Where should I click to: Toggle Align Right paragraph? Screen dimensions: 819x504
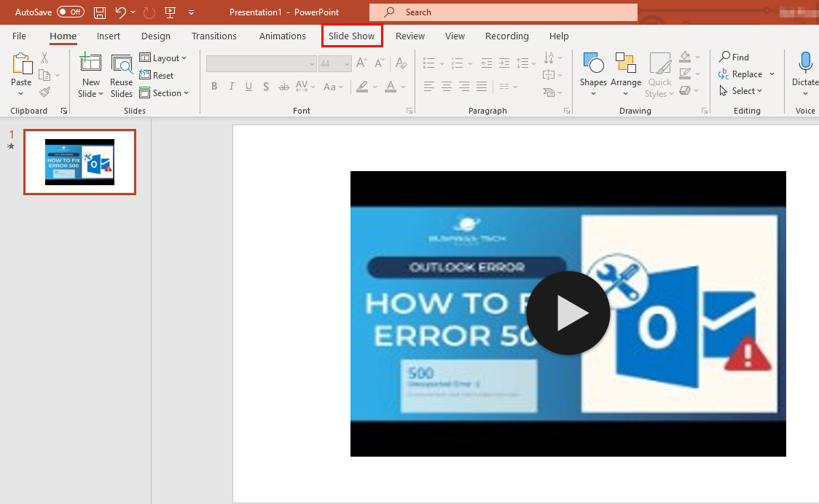464,87
